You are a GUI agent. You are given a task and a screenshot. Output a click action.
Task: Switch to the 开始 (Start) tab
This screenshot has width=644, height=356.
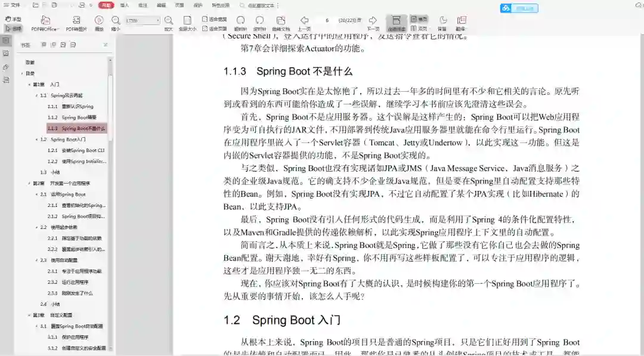click(106, 5)
